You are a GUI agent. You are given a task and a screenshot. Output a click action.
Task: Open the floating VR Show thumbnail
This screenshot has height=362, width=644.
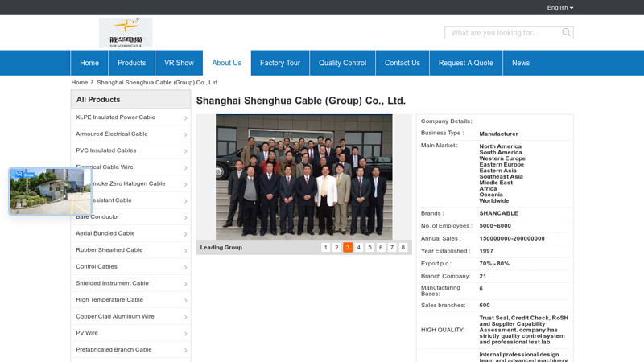click(50, 191)
